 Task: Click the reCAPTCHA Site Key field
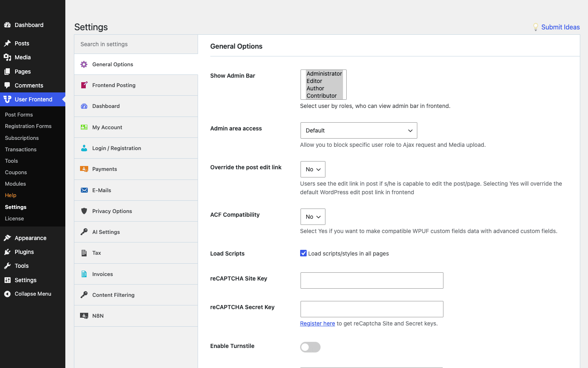[x=372, y=280]
